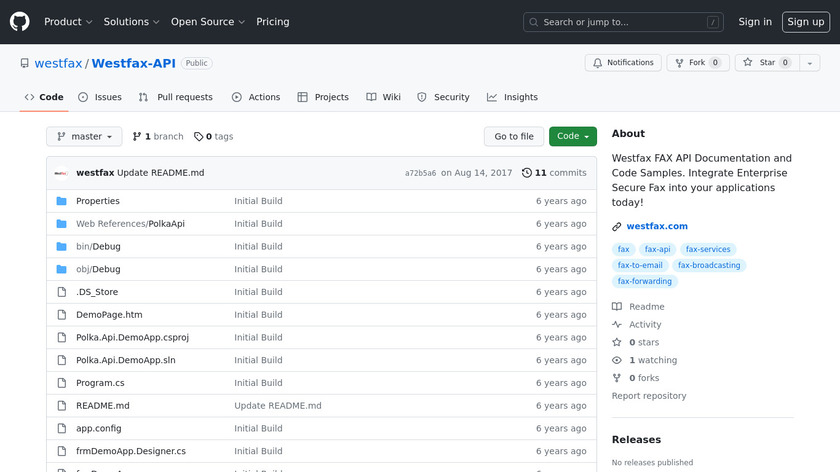Click the Notifications button
This screenshot has width=840, height=472.
point(623,63)
